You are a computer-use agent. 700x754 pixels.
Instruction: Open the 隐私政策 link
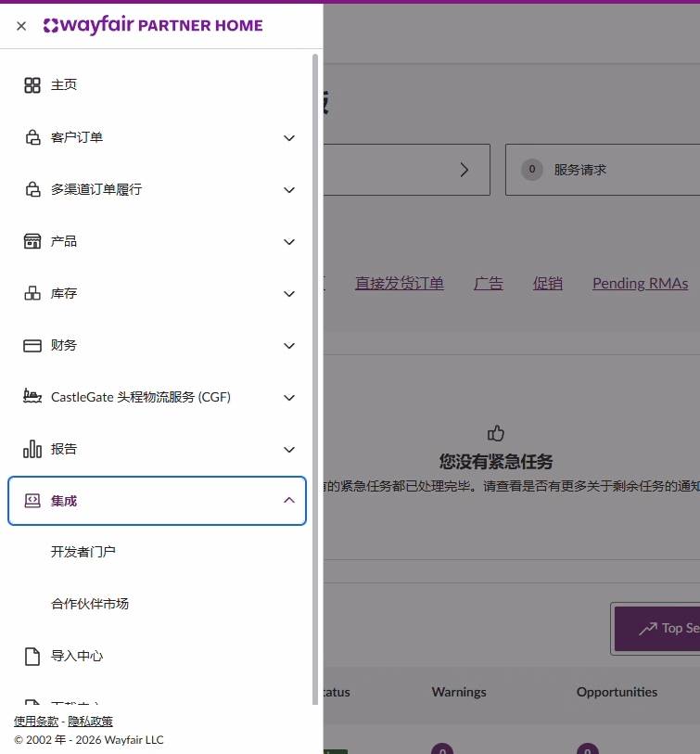[x=90, y=722]
